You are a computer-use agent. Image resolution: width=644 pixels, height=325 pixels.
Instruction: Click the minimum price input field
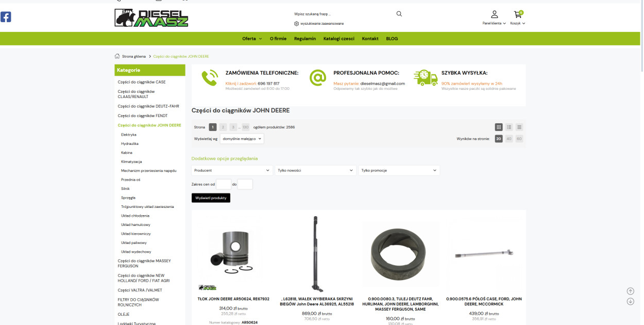pos(223,184)
